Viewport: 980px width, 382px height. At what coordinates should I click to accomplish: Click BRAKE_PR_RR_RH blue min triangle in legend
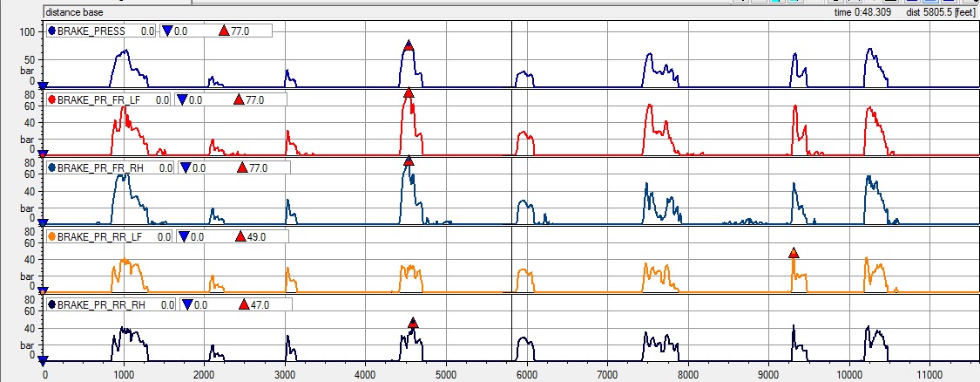coord(186,305)
